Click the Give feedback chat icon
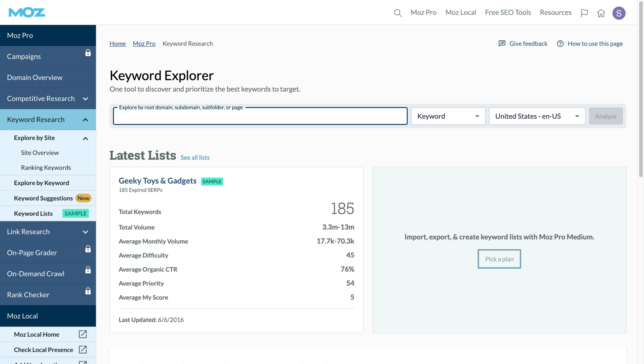The image size is (644, 364). pos(502,44)
